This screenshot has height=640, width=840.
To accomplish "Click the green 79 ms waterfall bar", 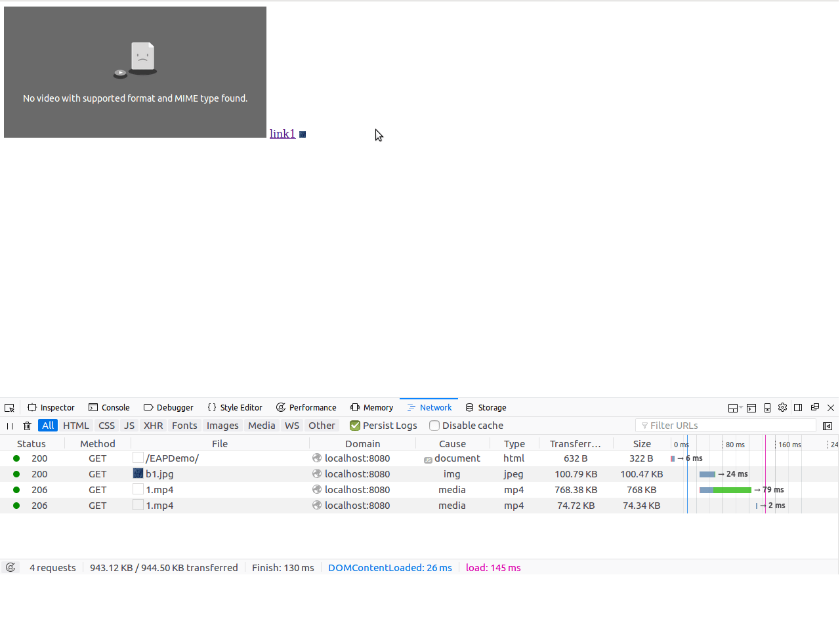I will (x=732, y=490).
